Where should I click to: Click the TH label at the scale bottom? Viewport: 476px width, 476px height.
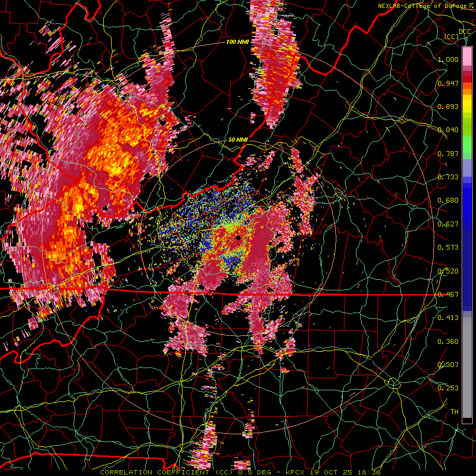click(x=454, y=412)
